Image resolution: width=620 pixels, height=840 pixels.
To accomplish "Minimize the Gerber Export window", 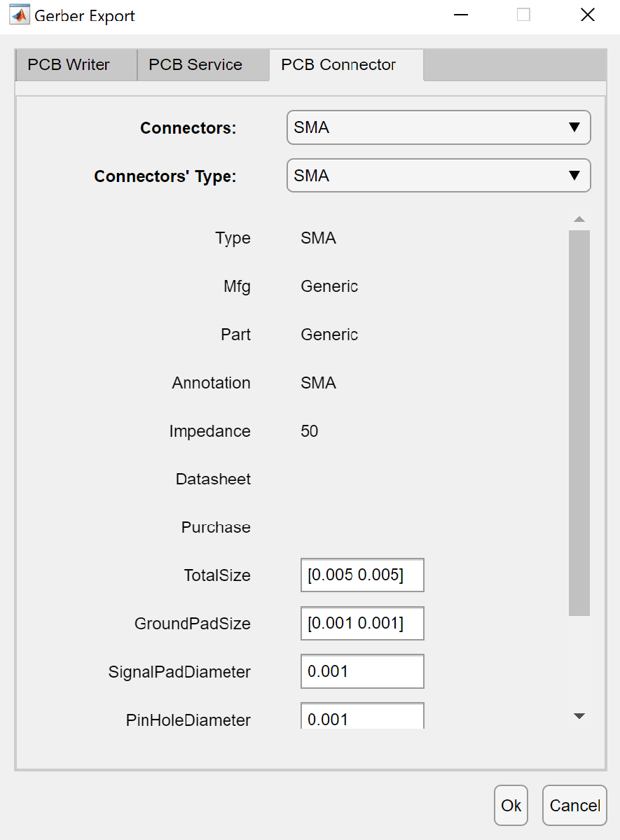I will click(460, 15).
